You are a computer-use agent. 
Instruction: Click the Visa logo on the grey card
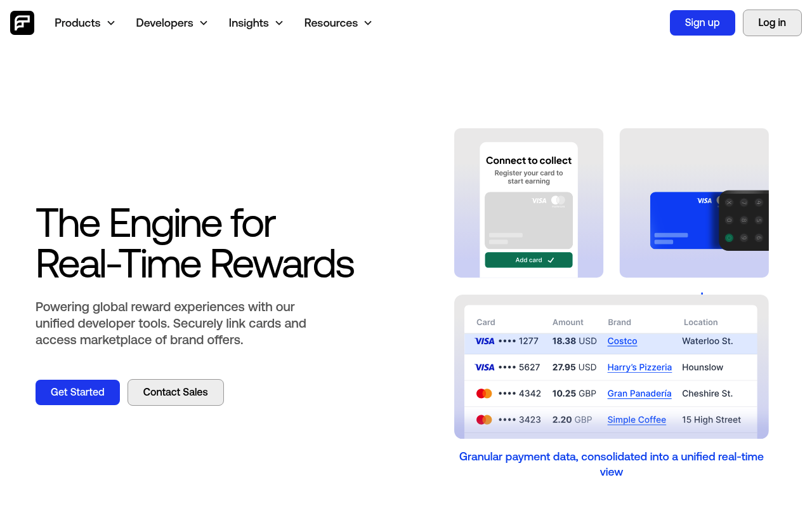(x=539, y=201)
